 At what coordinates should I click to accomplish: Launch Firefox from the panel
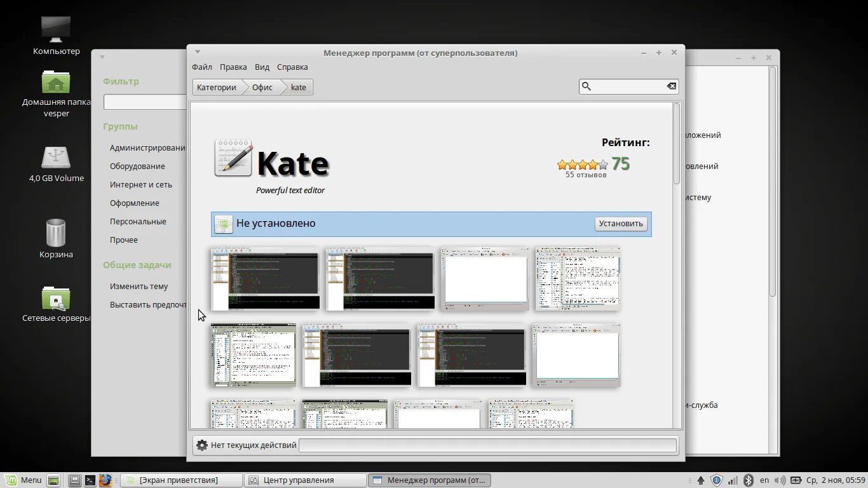tap(105, 480)
